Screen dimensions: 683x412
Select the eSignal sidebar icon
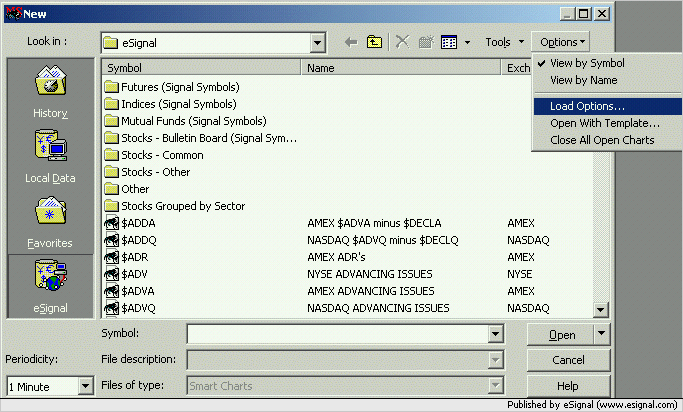[x=51, y=275]
